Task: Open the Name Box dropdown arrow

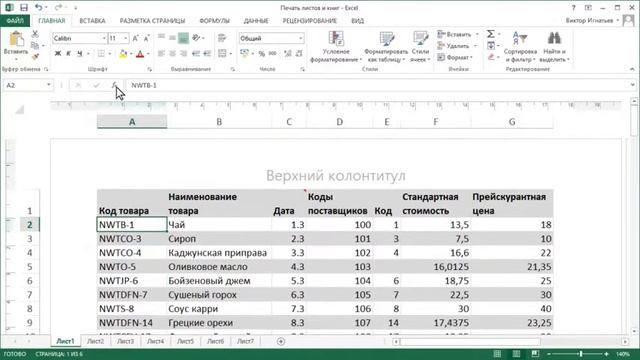Action: coord(49,85)
